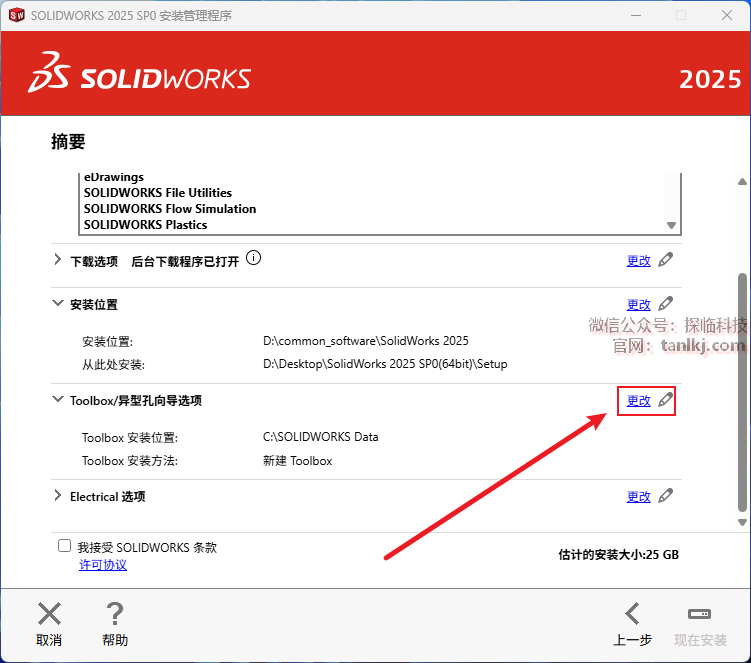
Task: Accept SOLIDWORKS terms checkbox
Action: 64,546
